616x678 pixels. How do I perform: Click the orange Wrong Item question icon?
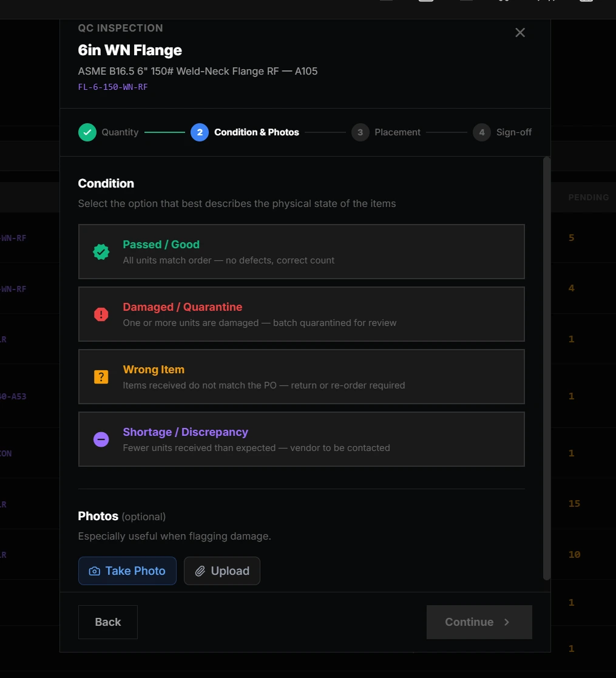coord(101,376)
